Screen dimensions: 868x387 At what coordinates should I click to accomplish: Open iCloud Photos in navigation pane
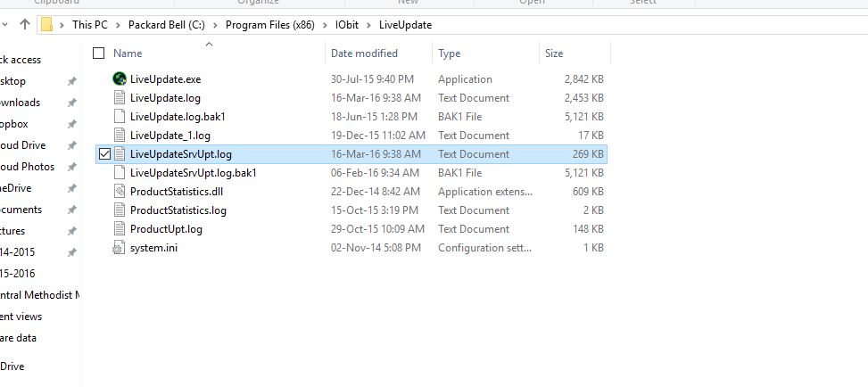pyautogui.click(x=27, y=167)
